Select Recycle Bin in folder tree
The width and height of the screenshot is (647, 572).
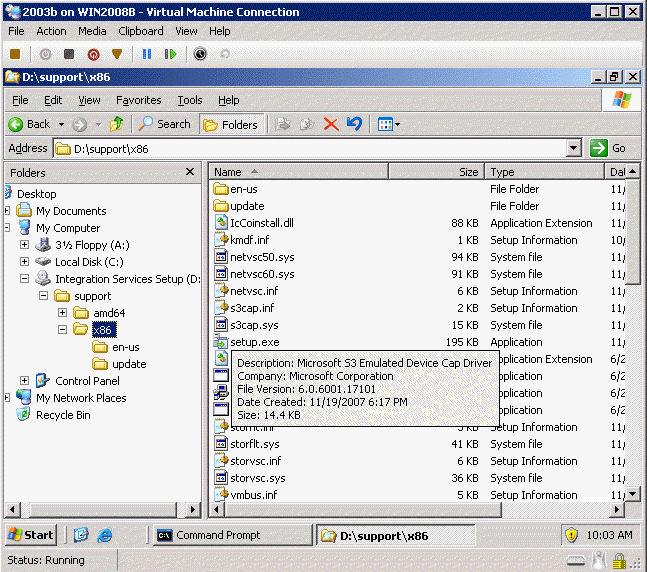(63, 415)
